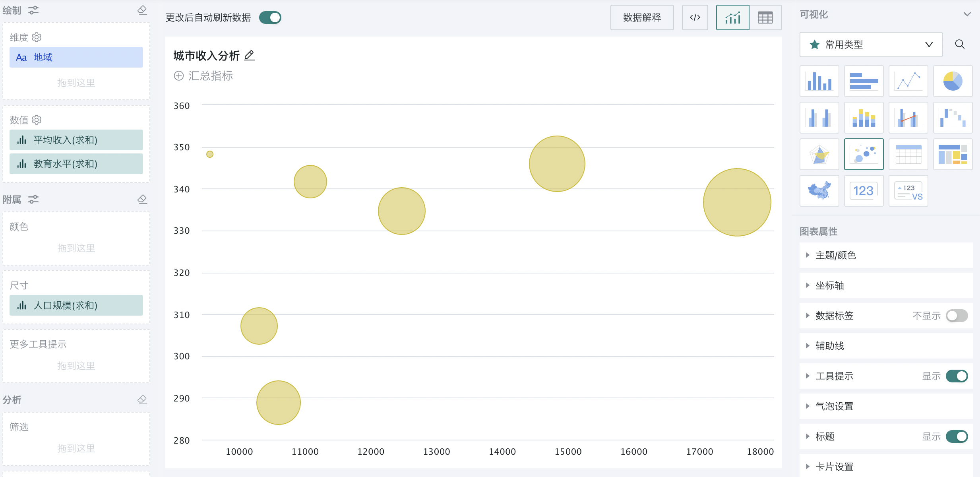Open settings gear next to 维度

37,37
